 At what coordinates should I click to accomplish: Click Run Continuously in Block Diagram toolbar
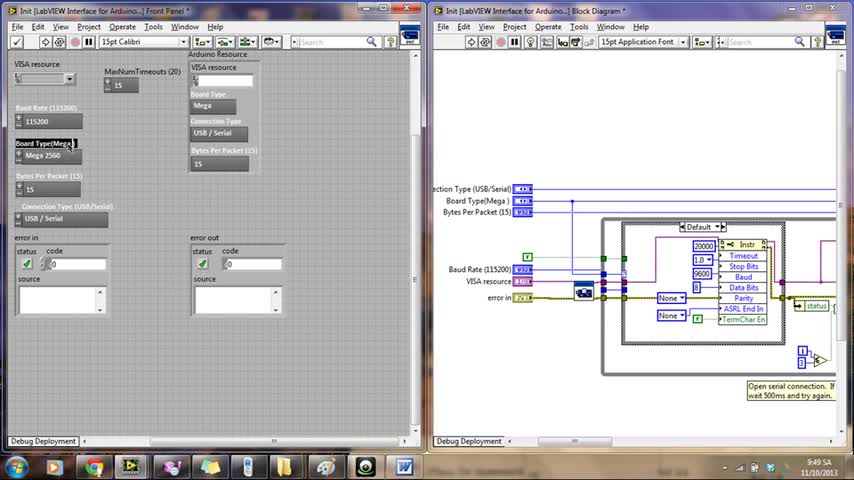tap(485, 42)
